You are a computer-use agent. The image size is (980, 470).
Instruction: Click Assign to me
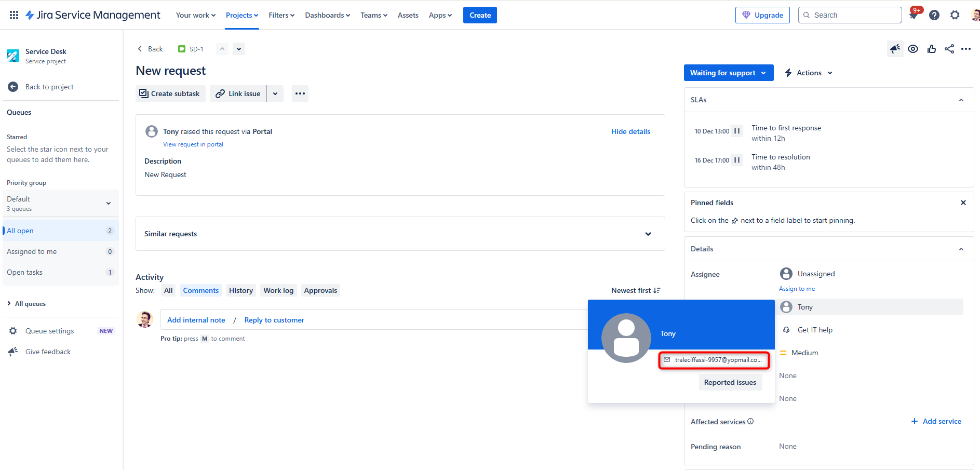(797, 289)
